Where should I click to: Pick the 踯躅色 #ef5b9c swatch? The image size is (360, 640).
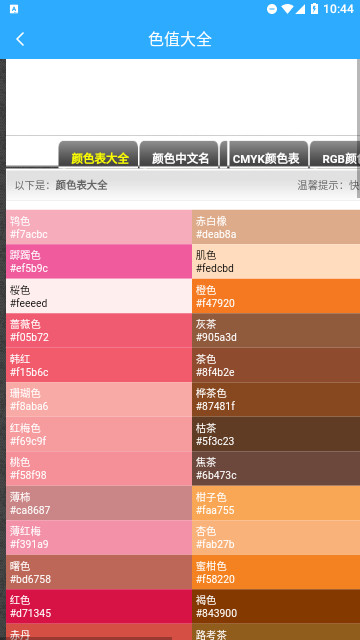(x=99, y=262)
